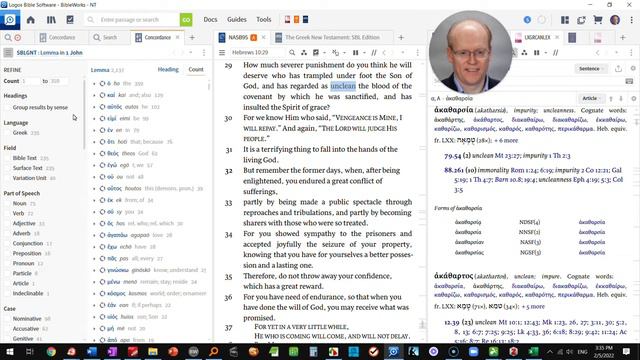Open the user profile avatar
Screen dimensions: 640x360
[x=615, y=20]
